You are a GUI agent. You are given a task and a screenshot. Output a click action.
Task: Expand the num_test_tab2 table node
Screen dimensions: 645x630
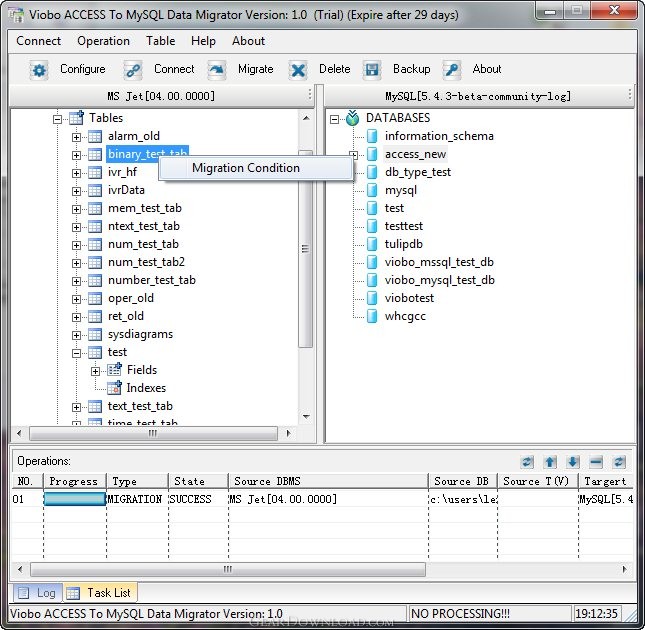click(x=76, y=263)
